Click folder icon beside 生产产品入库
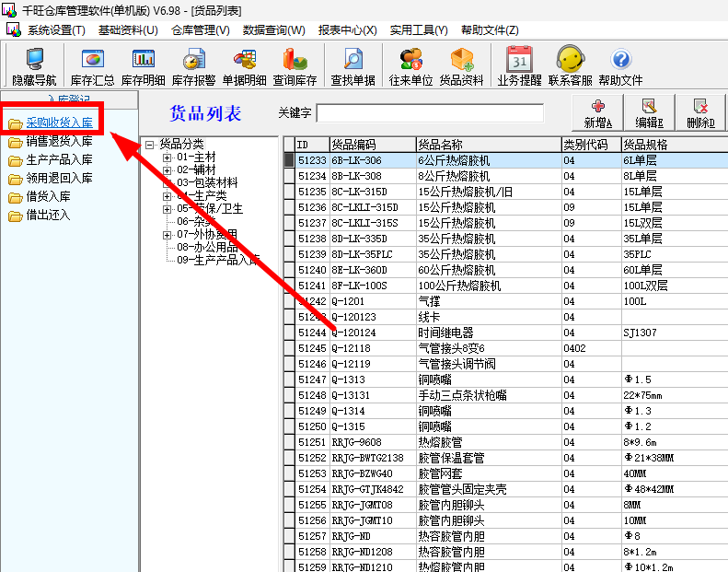Image resolution: width=728 pixels, height=572 pixels. pyautogui.click(x=15, y=161)
